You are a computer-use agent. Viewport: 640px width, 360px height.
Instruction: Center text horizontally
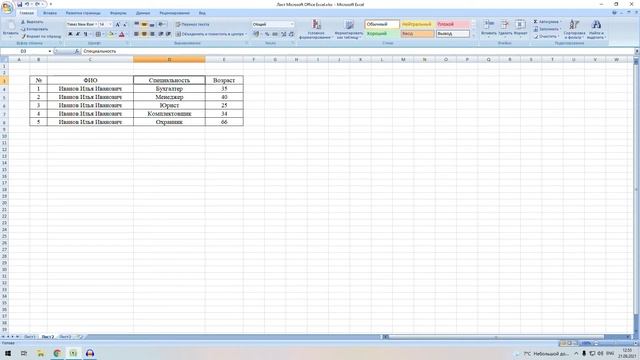coord(144,34)
